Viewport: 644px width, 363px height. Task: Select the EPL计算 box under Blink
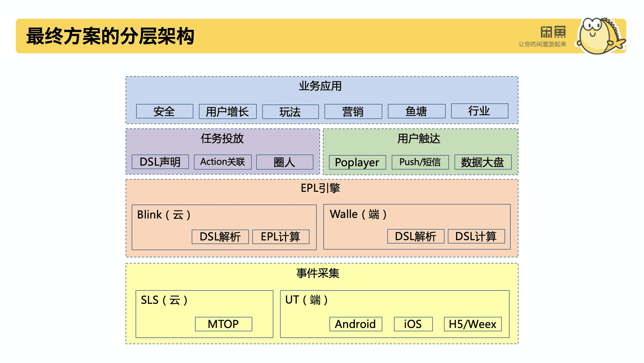[281, 237]
